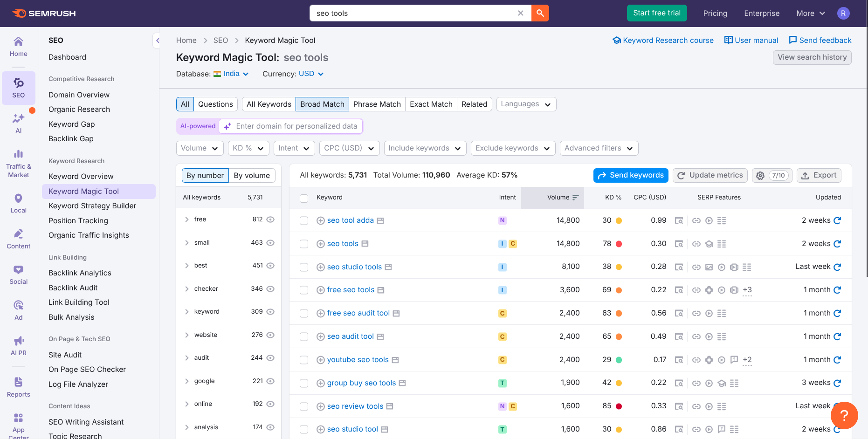Check the select-all keywords header checkbox
Viewport: 868px width, 439px height.
304,198
